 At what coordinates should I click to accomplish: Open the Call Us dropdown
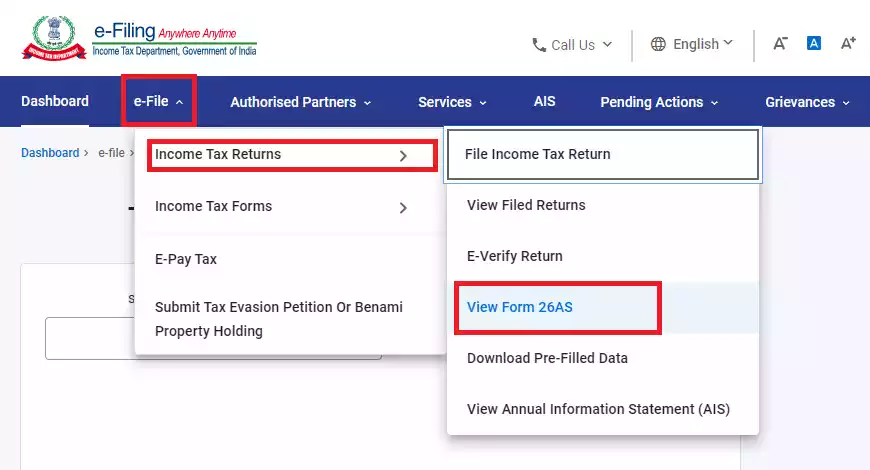(573, 45)
